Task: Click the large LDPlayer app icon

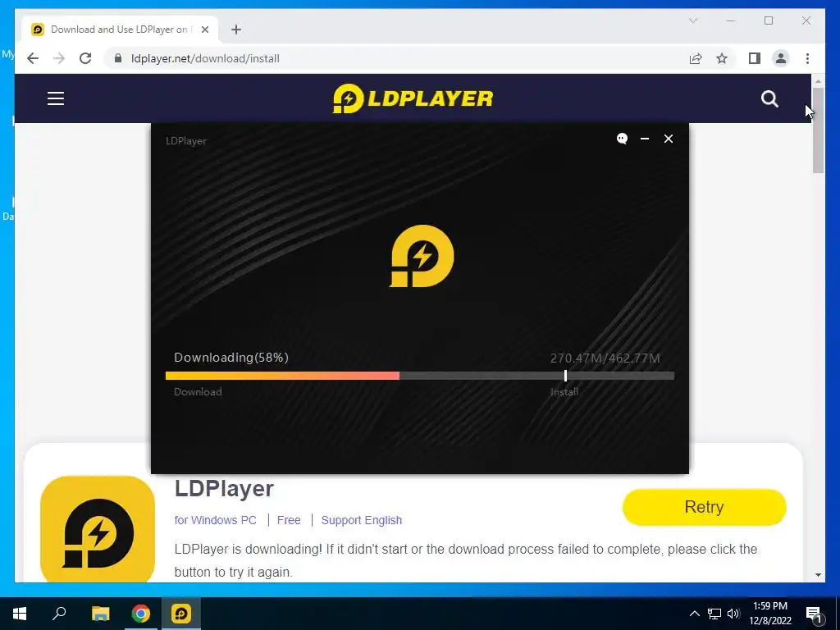Action: click(x=98, y=529)
